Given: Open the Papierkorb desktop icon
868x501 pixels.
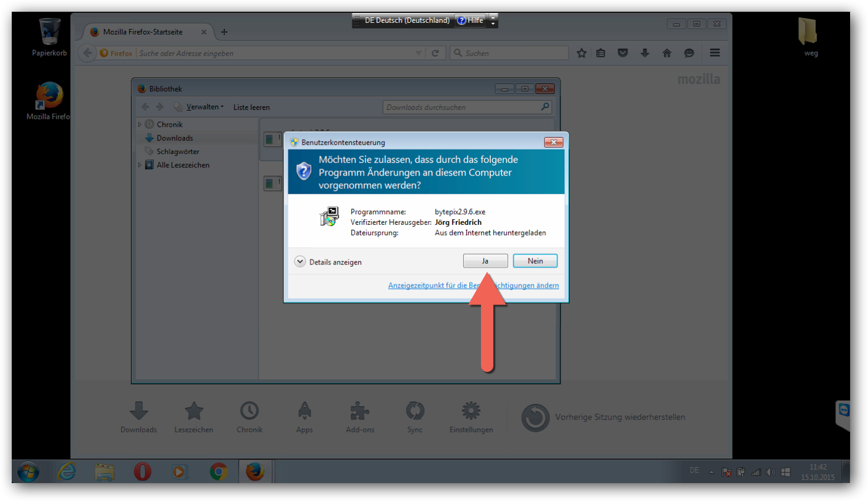Looking at the screenshot, I should (x=49, y=36).
